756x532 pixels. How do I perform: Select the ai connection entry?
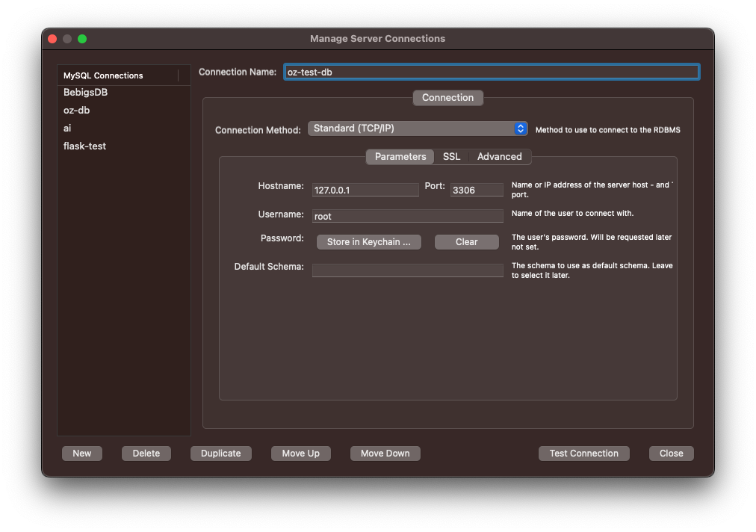click(x=68, y=129)
